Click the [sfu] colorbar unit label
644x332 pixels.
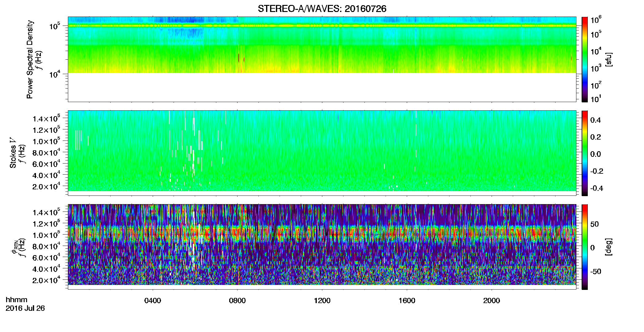pyautogui.click(x=609, y=59)
